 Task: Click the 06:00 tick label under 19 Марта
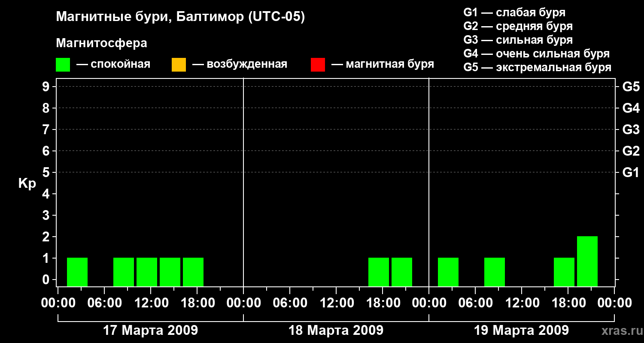pos(475,303)
